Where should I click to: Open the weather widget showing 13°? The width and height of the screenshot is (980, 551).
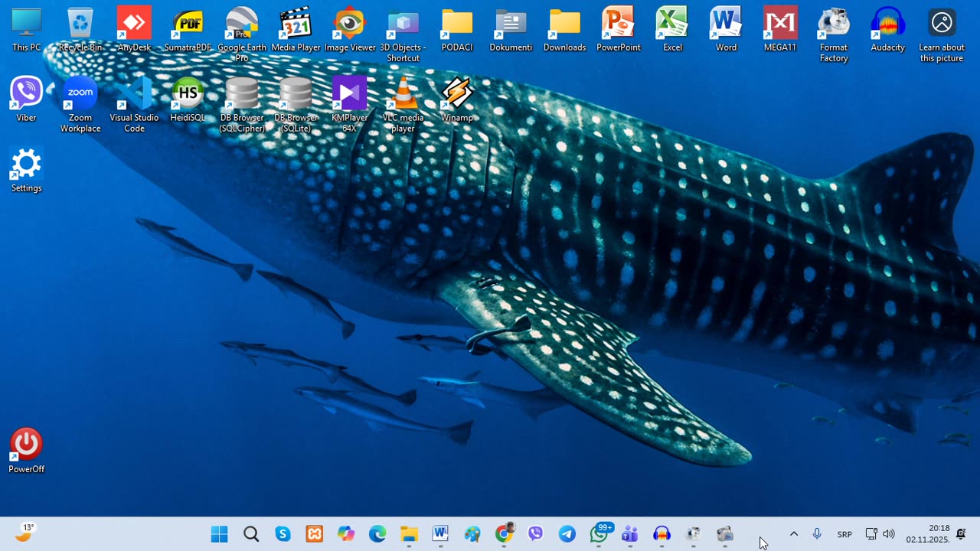pyautogui.click(x=24, y=533)
